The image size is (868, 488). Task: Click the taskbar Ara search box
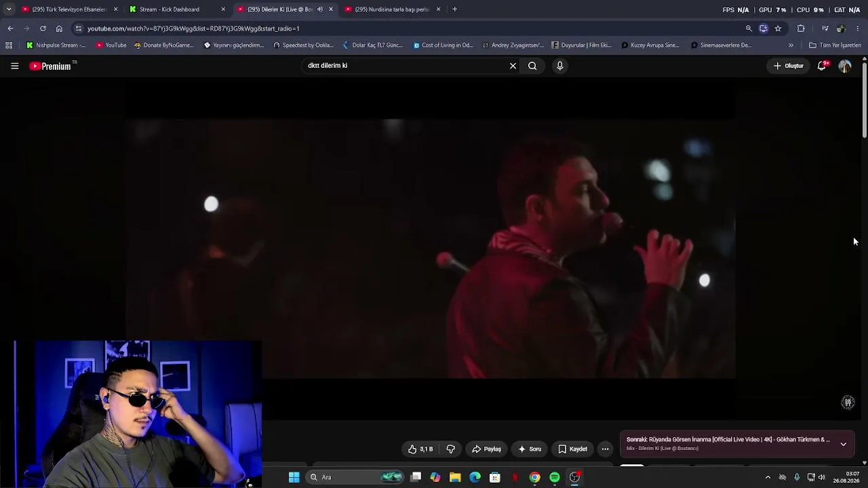pos(356,477)
